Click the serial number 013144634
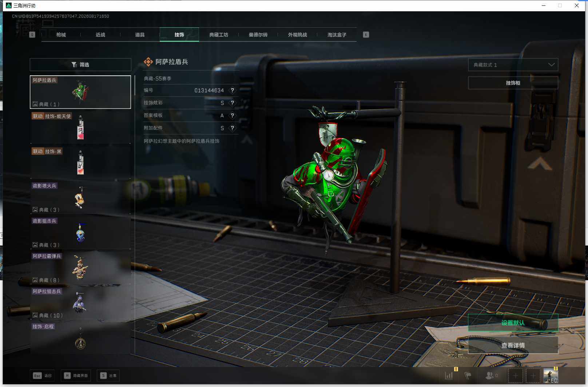Image resolution: width=588 pixels, height=387 pixels. coord(209,90)
